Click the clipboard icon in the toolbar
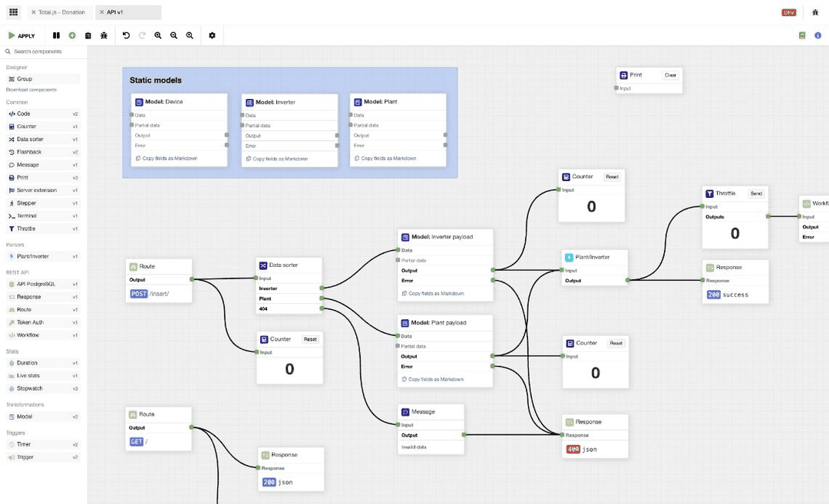The image size is (829, 504). [x=88, y=35]
